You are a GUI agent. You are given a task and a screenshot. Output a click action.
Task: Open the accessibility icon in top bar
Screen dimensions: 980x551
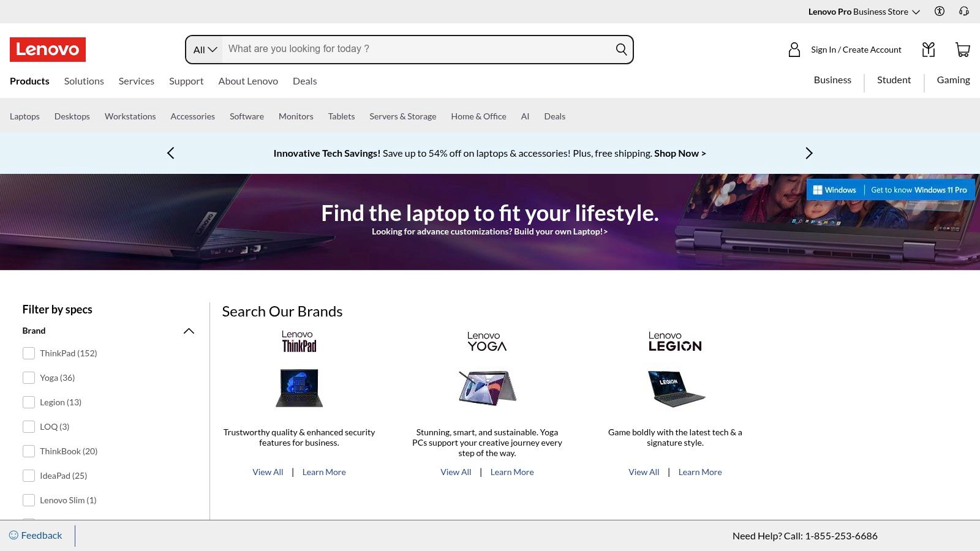pyautogui.click(x=940, y=11)
